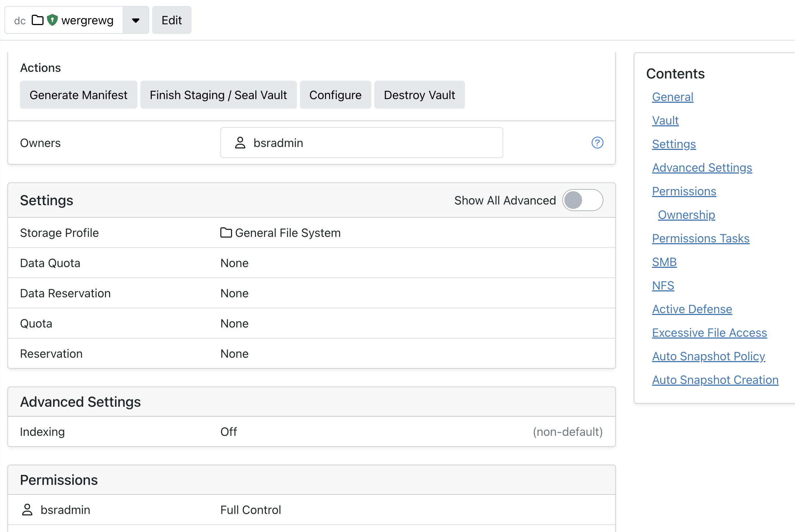Open the wergrewg dropdown arrow
Image resolution: width=795 pixels, height=532 pixels.
click(x=136, y=20)
